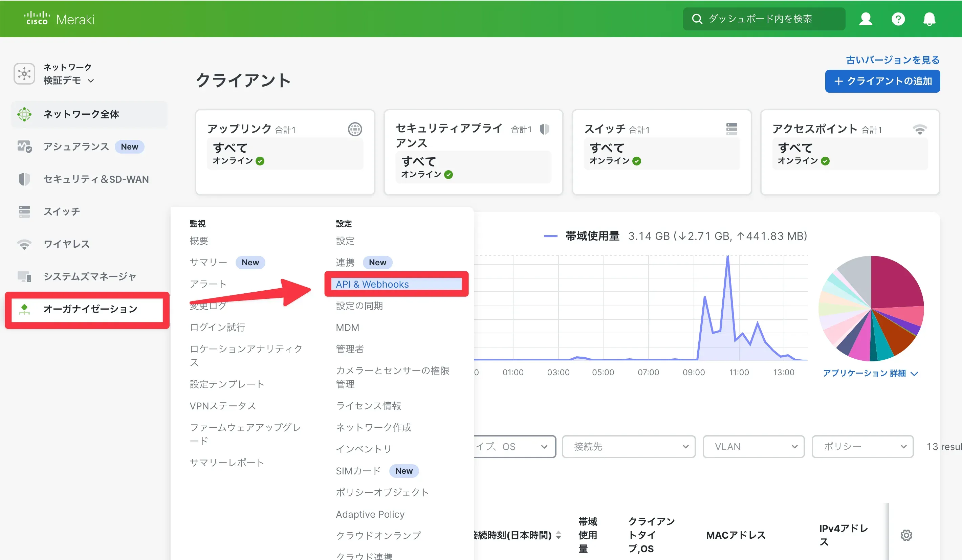Open the Cisco Meraki home logo
The width and height of the screenshot is (962, 560).
tap(59, 18)
